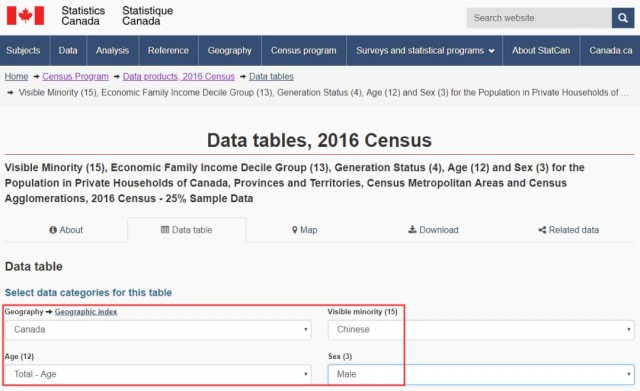Open the Download tab
This screenshot has width=640, height=391.
tap(433, 230)
